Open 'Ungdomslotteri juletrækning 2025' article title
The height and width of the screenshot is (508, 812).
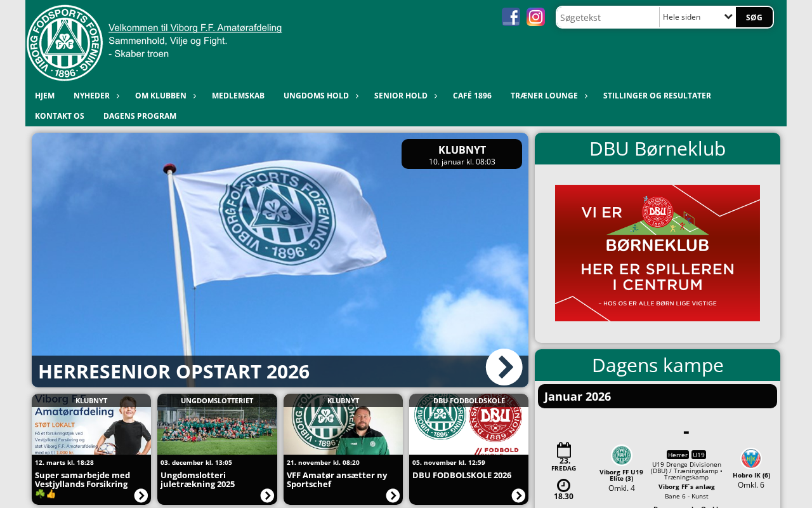[x=198, y=479]
